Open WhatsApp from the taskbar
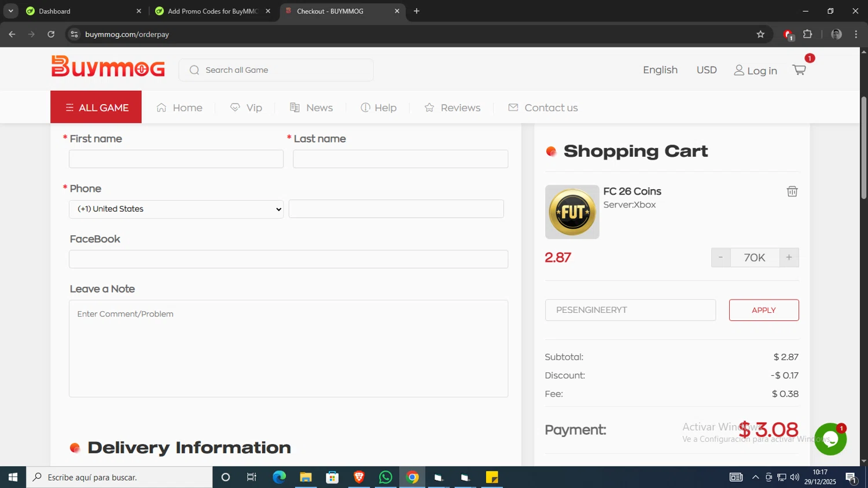Viewport: 868px width, 488px height. 385,477
